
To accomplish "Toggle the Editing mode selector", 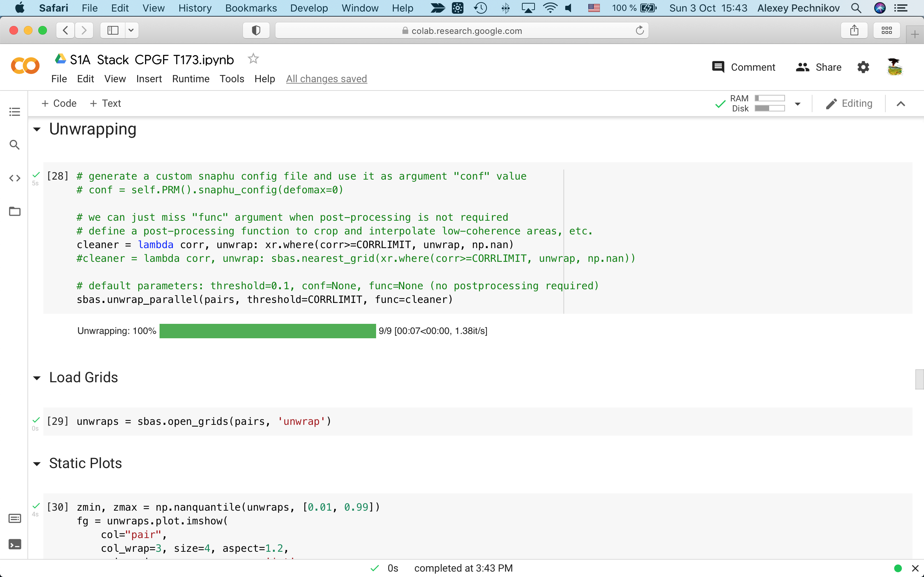I will click(x=850, y=103).
